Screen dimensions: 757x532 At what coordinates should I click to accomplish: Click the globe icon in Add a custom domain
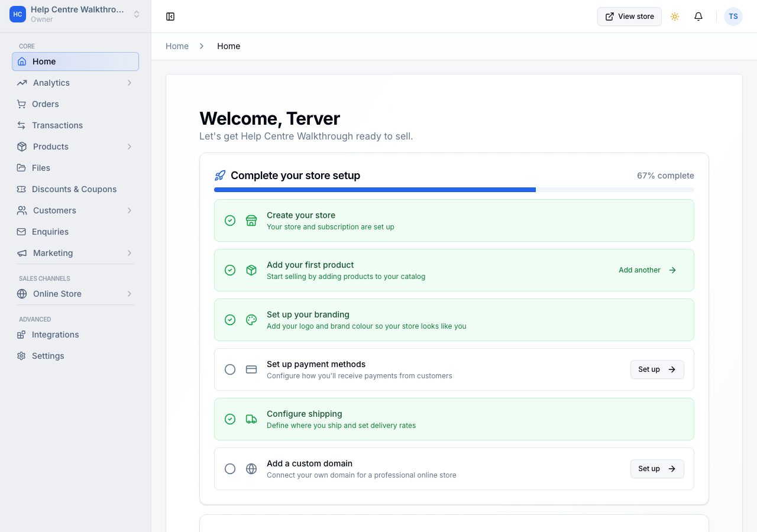coord(251,469)
